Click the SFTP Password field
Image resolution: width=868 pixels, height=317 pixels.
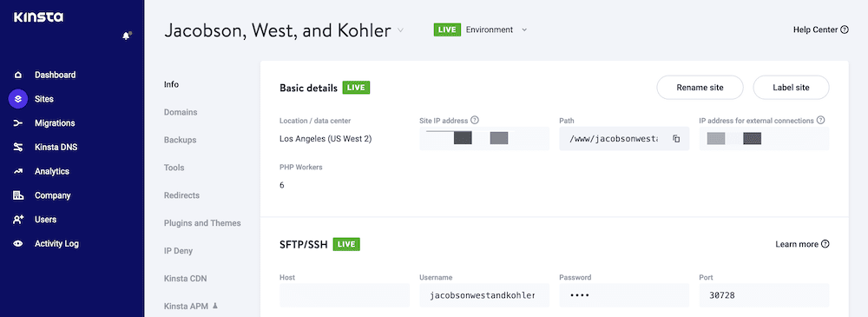click(x=624, y=295)
